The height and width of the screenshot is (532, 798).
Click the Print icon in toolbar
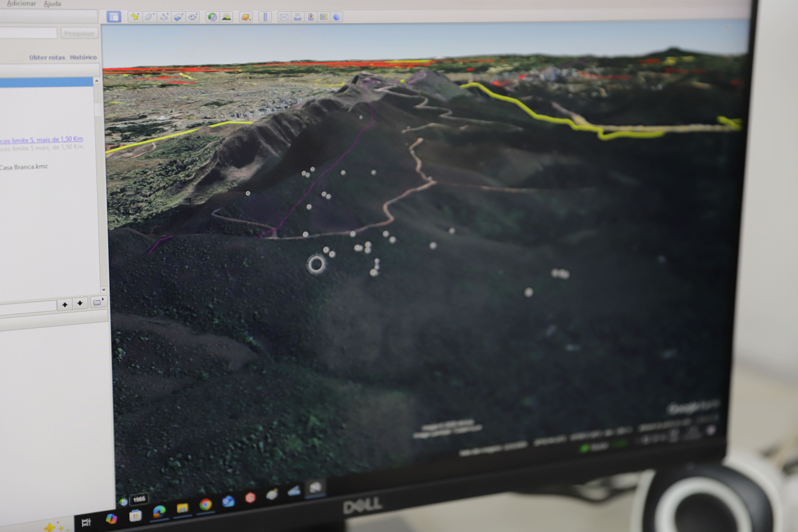pyautogui.click(x=297, y=17)
